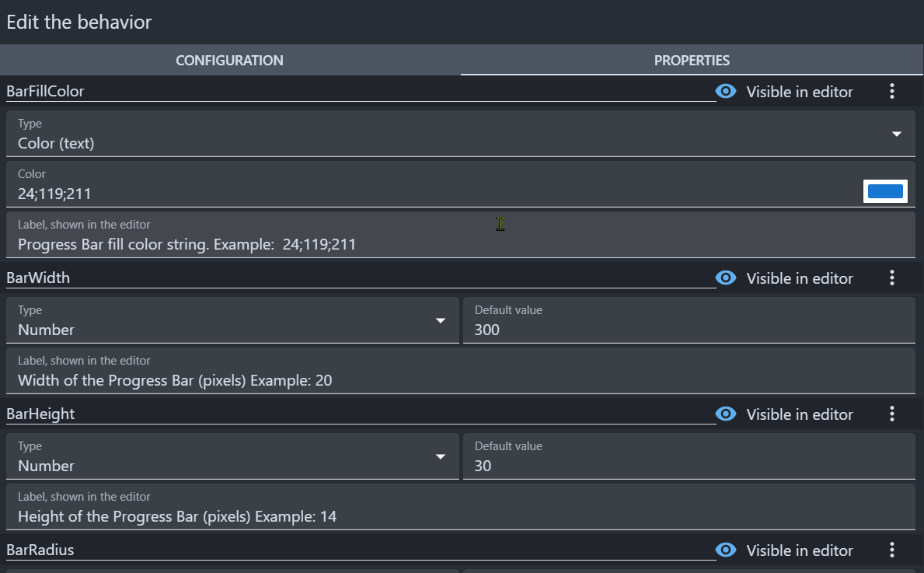Image resolution: width=924 pixels, height=573 pixels.
Task: Open BarHeight Number type dropdown
Action: tap(441, 457)
